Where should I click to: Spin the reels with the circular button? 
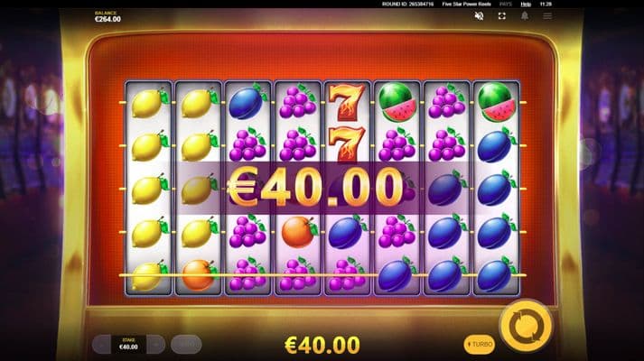click(526, 326)
